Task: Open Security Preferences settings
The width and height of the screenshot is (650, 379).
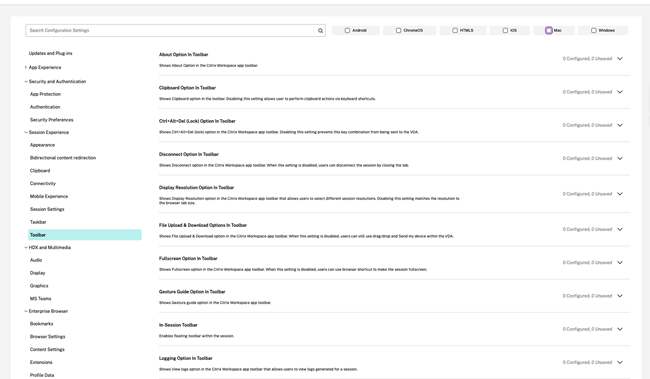Action: (51, 120)
